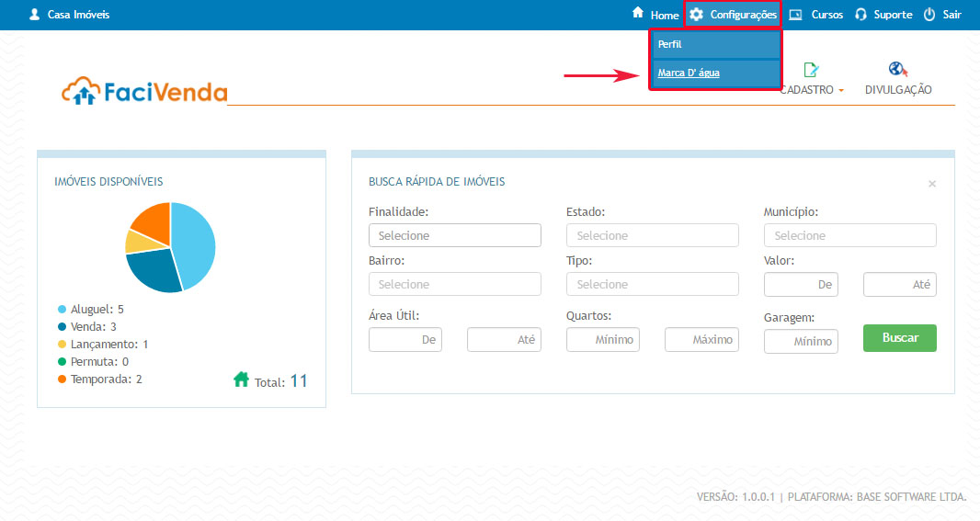980x521 pixels.
Task: Click the FaciVenda logo
Action: 144,90
